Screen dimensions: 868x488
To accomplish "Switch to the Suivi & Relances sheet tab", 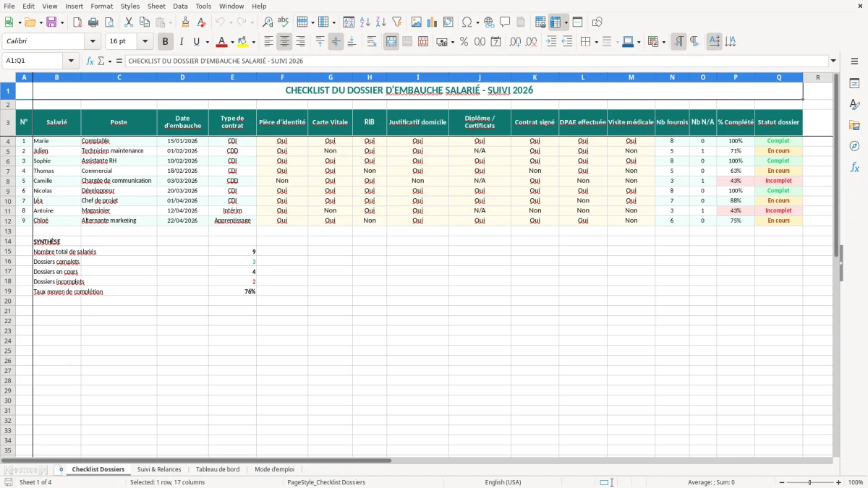I will point(159,469).
